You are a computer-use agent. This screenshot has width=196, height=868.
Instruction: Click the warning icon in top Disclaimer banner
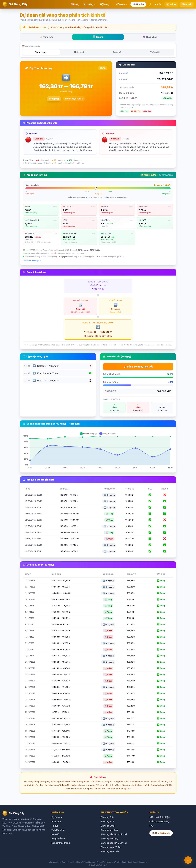(24, 27)
